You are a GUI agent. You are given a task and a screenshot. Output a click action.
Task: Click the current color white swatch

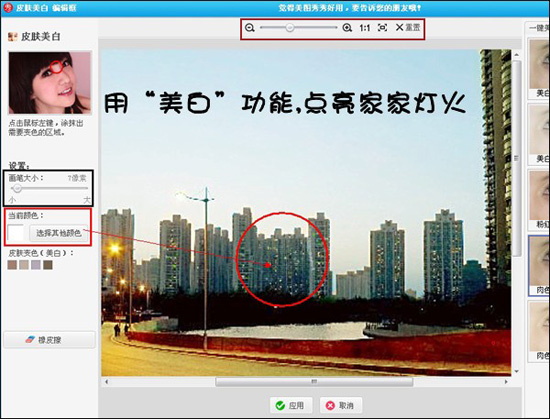click(x=15, y=233)
